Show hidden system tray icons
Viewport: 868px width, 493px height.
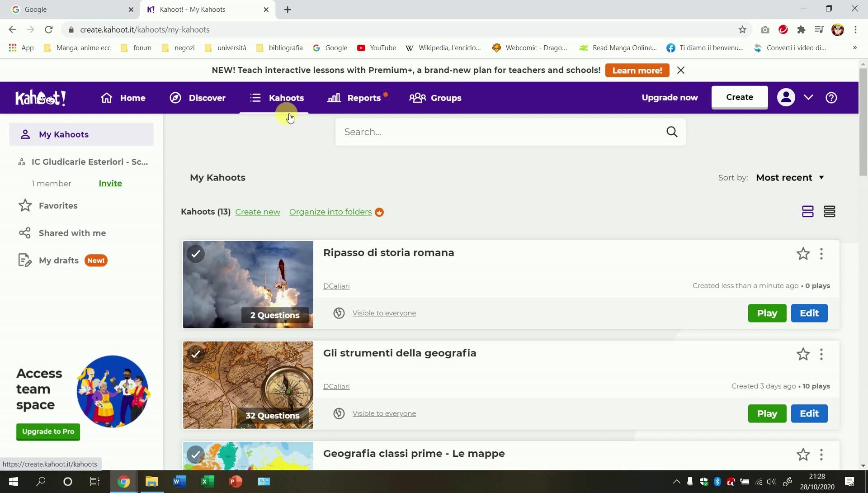click(676, 482)
